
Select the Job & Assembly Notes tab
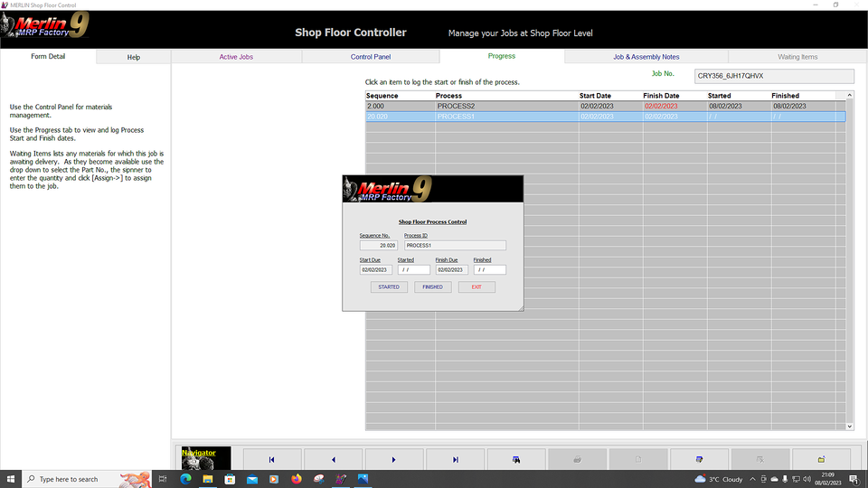646,57
